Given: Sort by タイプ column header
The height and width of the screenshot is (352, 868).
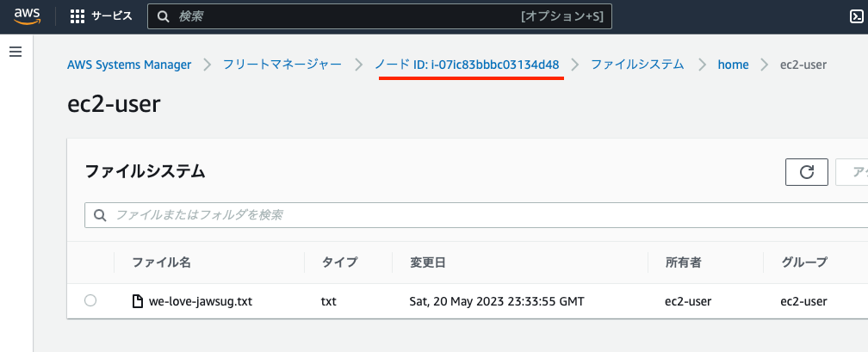Looking at the screenshot, I should point(340,262).
